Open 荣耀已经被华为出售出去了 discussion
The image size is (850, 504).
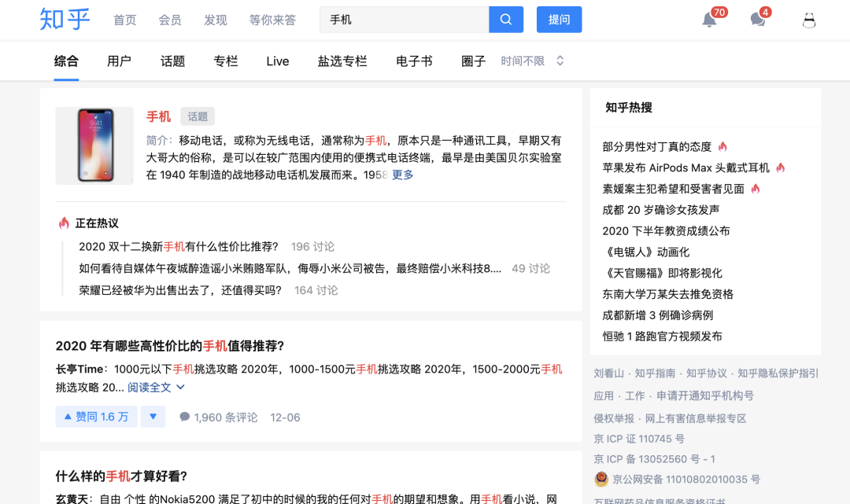coord(180,290)
